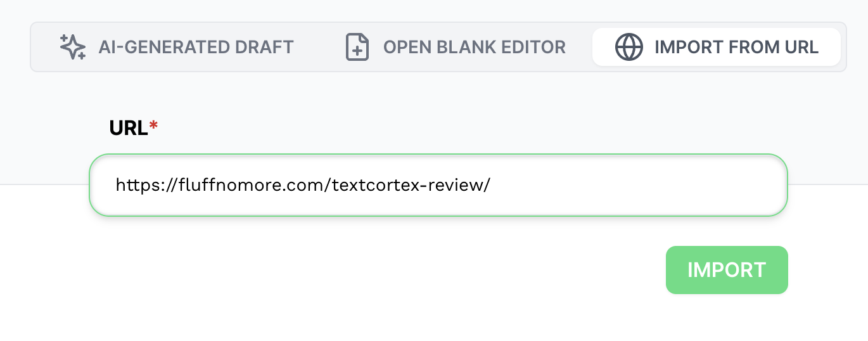Select the stars icon in tab bar
Image resolution: width=868 pixels, height=341 pixels.
[72, 47]
